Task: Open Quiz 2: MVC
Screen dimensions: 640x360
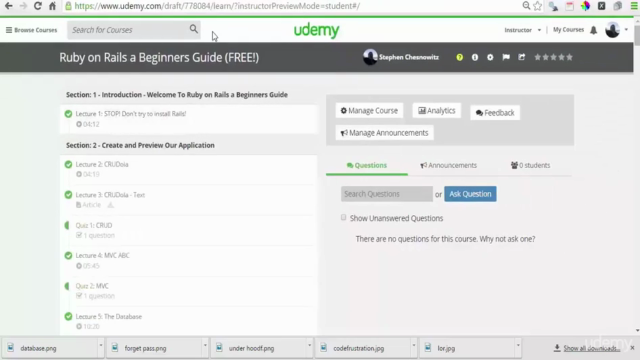Action: (92, 286)
